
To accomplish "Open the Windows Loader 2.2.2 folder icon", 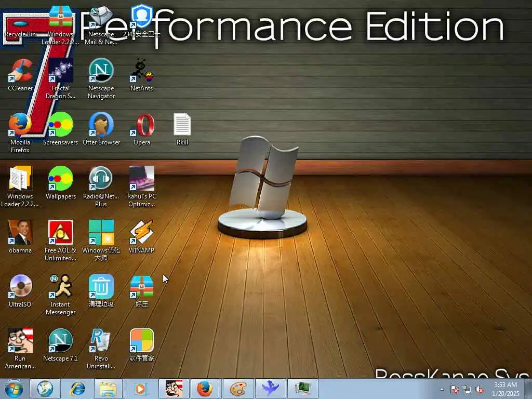I will click(x=20, y=187).
